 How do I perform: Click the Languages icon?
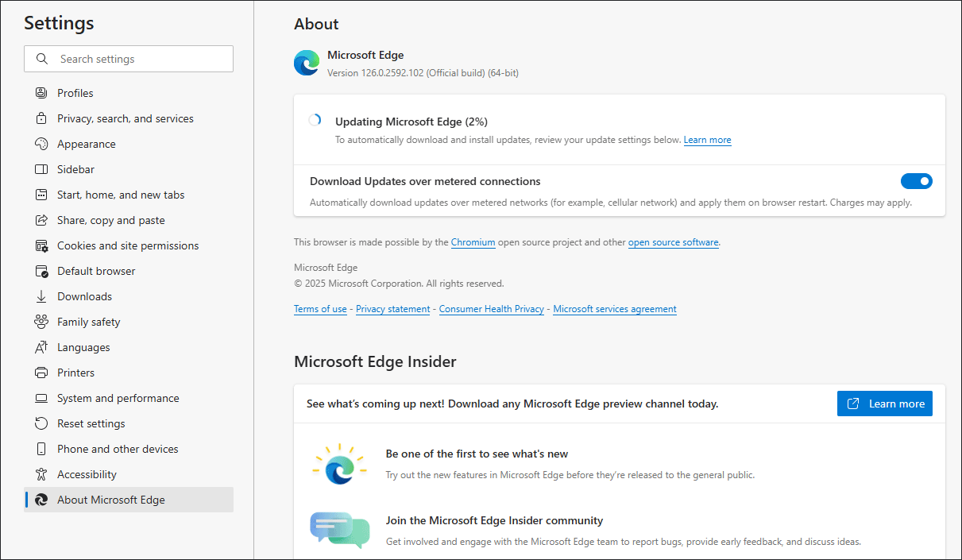click(x=41, y=347)
